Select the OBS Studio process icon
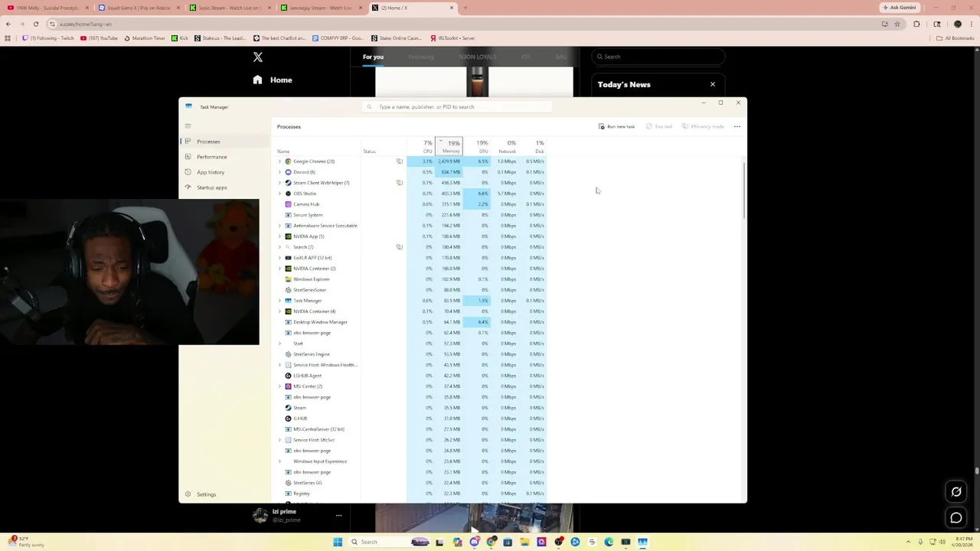Image resolution: width=980 pixels, height=551 pixels. [x=288, y=194]
